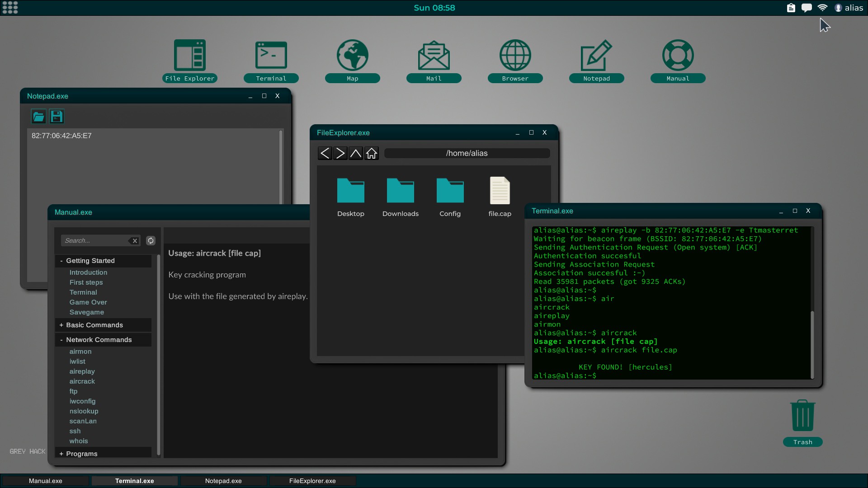The width and height of the screenshot is (868, 488).
Task: Click the back arrow in FileExplorer
Action: click(x=325, y=153)
